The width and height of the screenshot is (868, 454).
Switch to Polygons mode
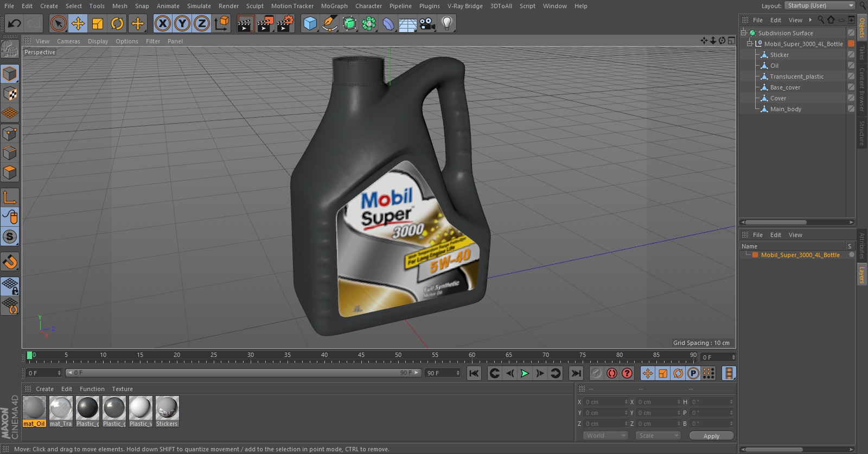(x=10, y=172)
